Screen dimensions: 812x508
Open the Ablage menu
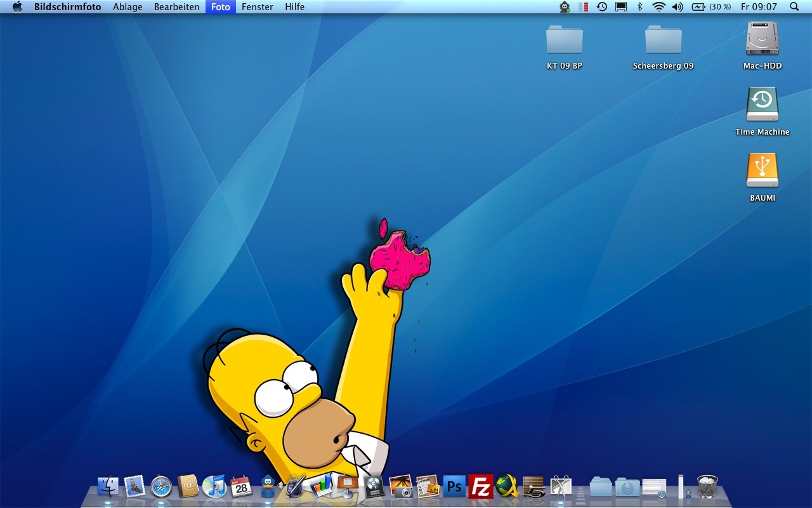[128, 7]
